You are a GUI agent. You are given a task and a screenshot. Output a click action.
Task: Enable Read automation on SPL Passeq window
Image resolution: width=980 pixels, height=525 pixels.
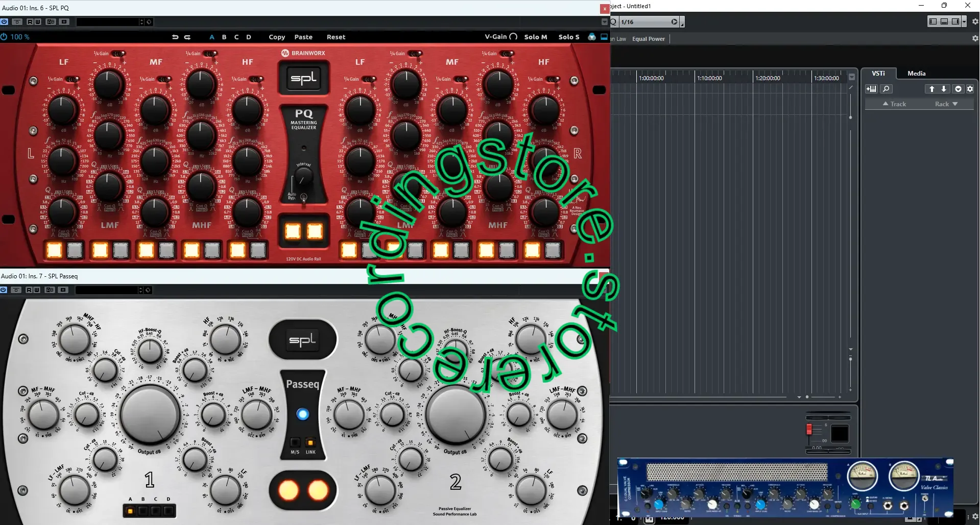[x=29, y=290]
